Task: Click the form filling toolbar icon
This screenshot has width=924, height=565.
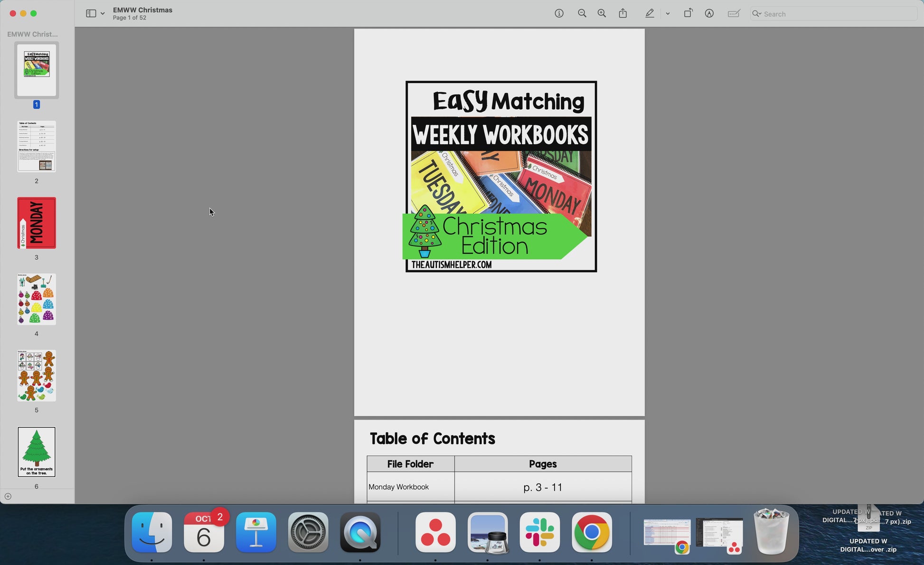Action: [x=734, y=14]
